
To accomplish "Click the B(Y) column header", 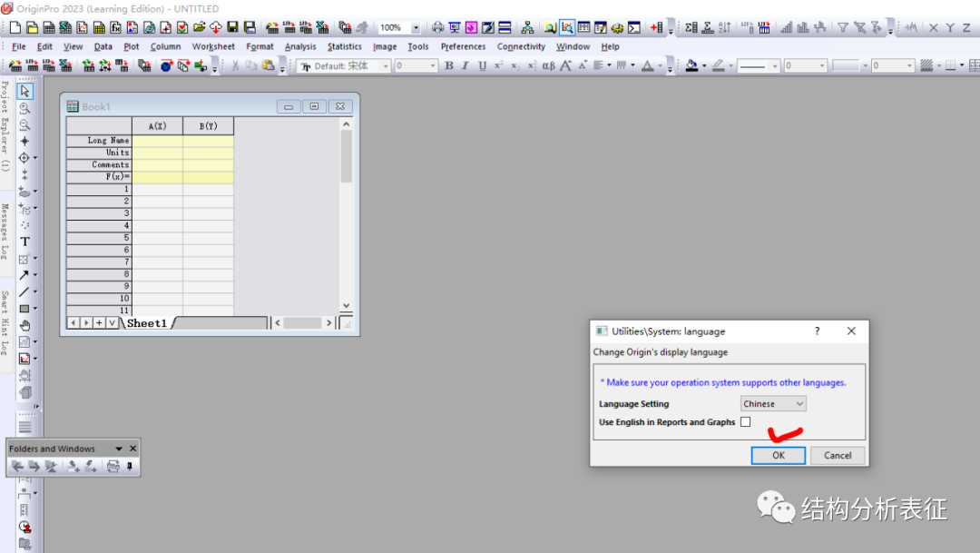I will click(x=208, y=125).
